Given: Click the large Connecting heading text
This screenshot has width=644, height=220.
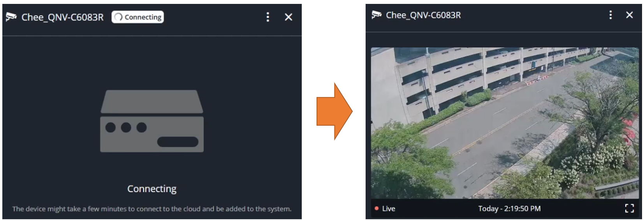Looking at the screenshot, I should (x=152, y=189).
